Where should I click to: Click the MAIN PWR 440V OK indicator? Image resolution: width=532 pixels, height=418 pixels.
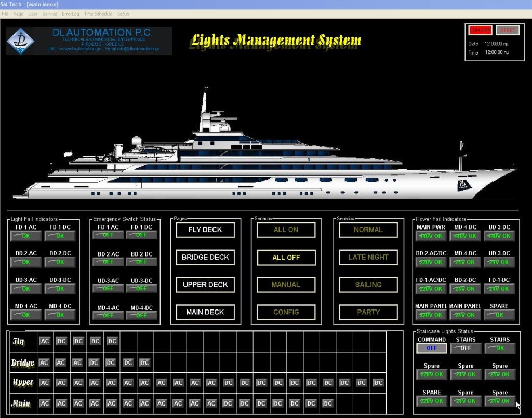tap(431, 236)
